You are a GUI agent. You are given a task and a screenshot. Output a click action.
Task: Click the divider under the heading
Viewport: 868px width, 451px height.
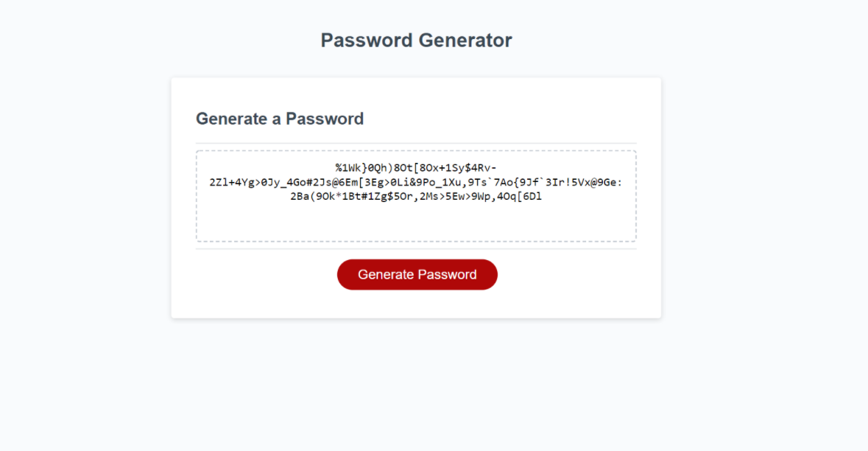tap(417, 141)
